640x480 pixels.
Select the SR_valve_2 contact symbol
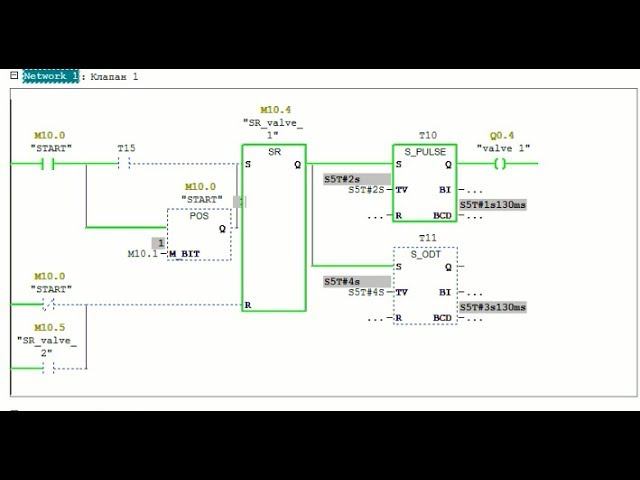pos(49,369)
